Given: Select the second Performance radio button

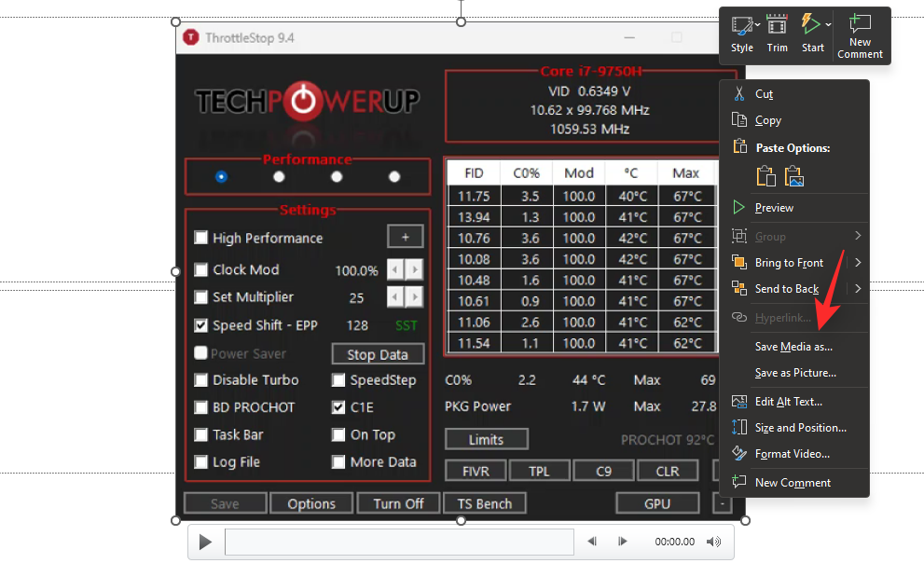Looking at the screenshot, I should pyautogui.click(x=279, y=176).
